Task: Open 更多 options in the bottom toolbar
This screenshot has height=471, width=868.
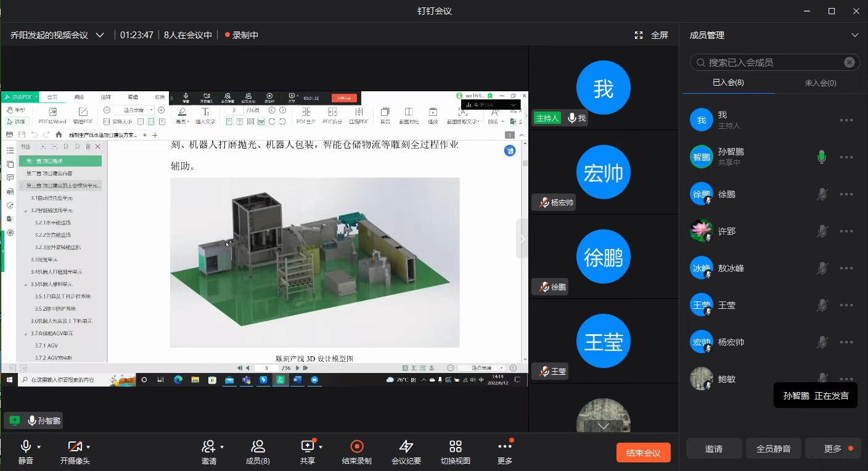Action: (504, 447)
